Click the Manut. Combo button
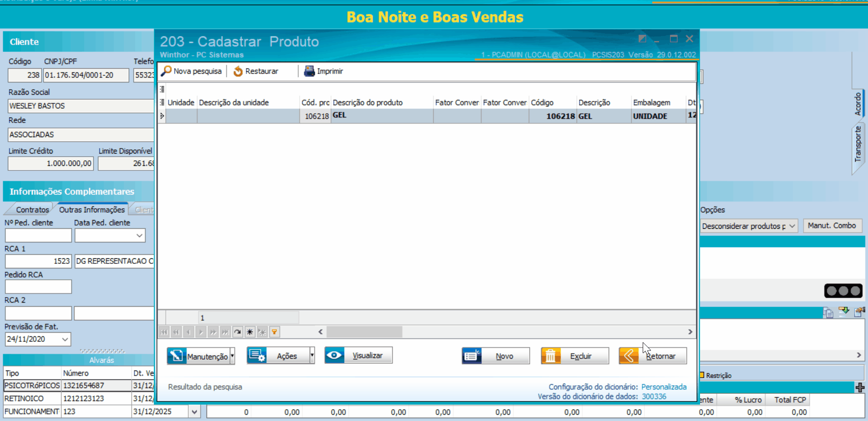This screenshot has height=421, width=868. point(832,226)
